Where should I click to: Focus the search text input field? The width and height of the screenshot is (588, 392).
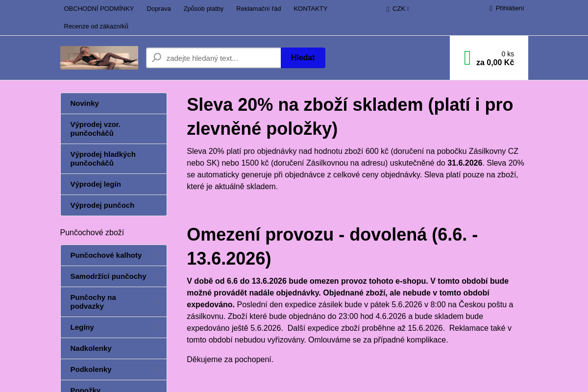click(x=214, y=58)
